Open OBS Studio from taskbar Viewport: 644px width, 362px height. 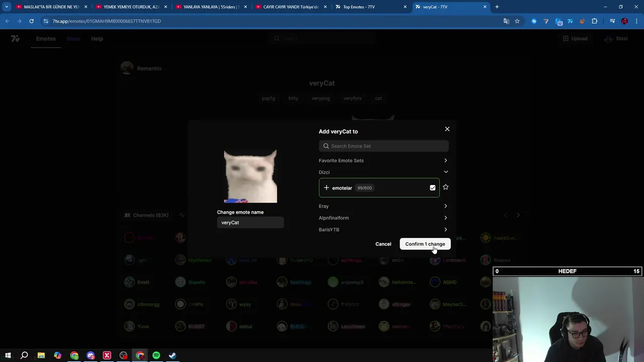coord(123,355)
